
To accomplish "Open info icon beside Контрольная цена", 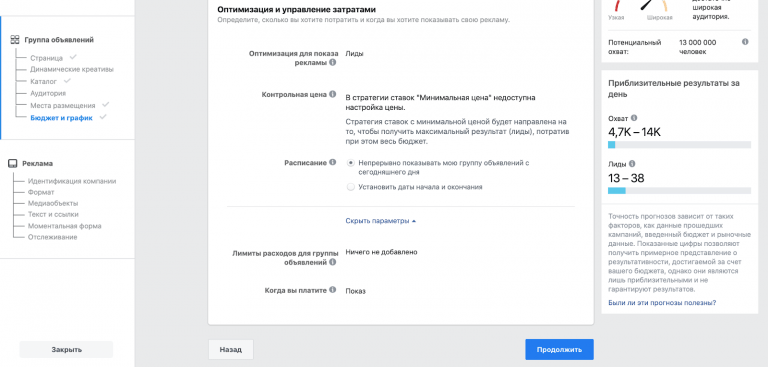I will (x=333, y=94).
